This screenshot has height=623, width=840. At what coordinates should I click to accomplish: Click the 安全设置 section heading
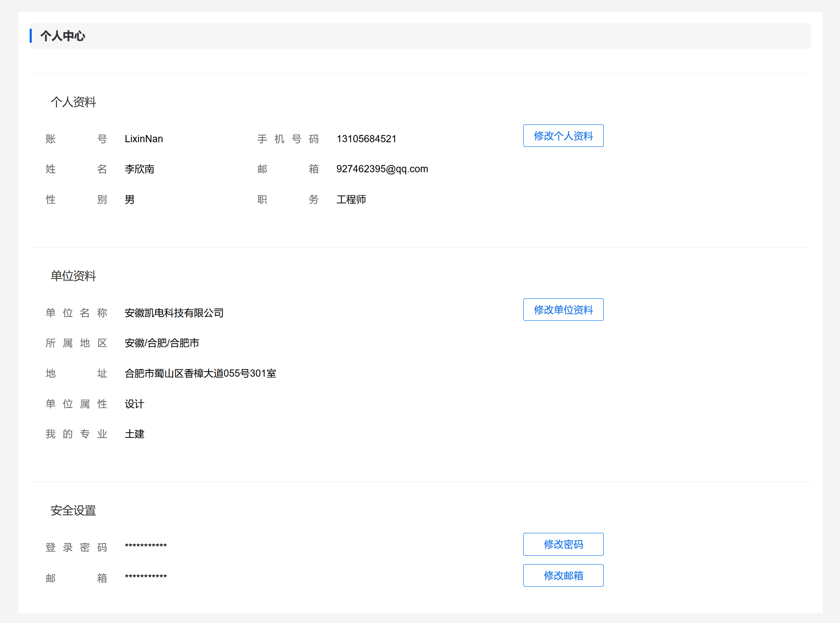(x=73, y=510)
